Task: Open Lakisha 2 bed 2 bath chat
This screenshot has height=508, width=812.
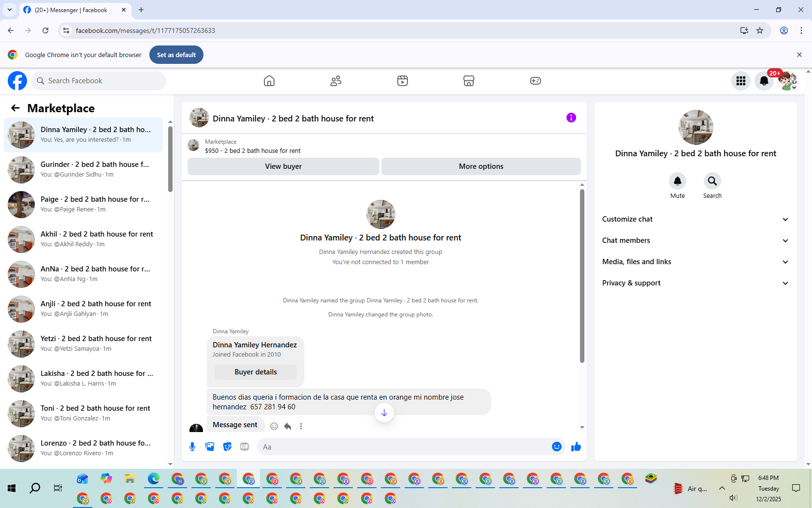Action: (84, 379)
